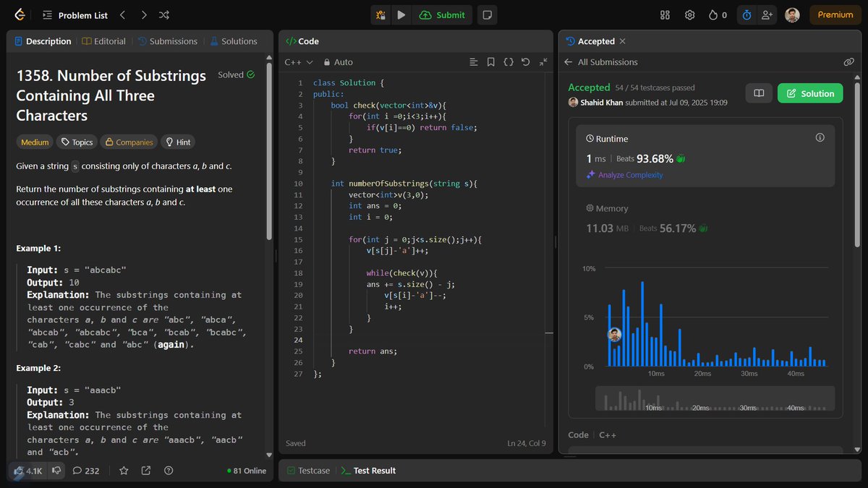Screen dimensions: 868x488
Task: Click the 81 Online indicator
Action: click(246, 471)
